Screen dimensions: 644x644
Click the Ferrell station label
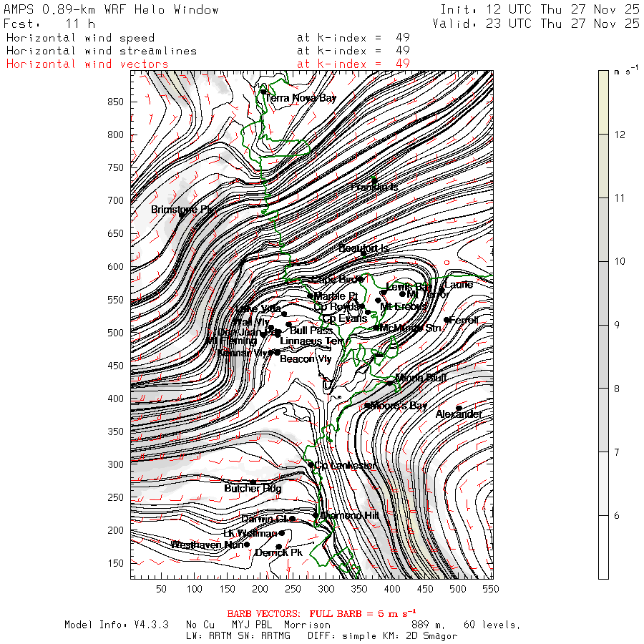(464, 320)
